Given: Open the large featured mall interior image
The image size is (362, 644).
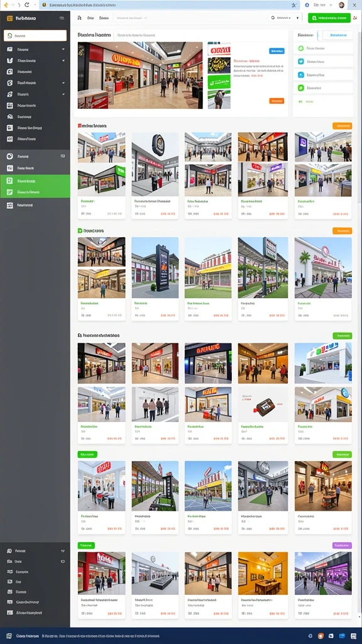Looking at the screenshot, I should (x=140, y=75).
